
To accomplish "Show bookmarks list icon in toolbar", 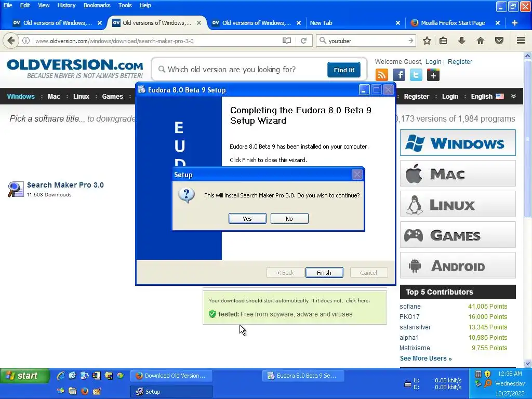I will pyautogui.click(x=443, y=41).
